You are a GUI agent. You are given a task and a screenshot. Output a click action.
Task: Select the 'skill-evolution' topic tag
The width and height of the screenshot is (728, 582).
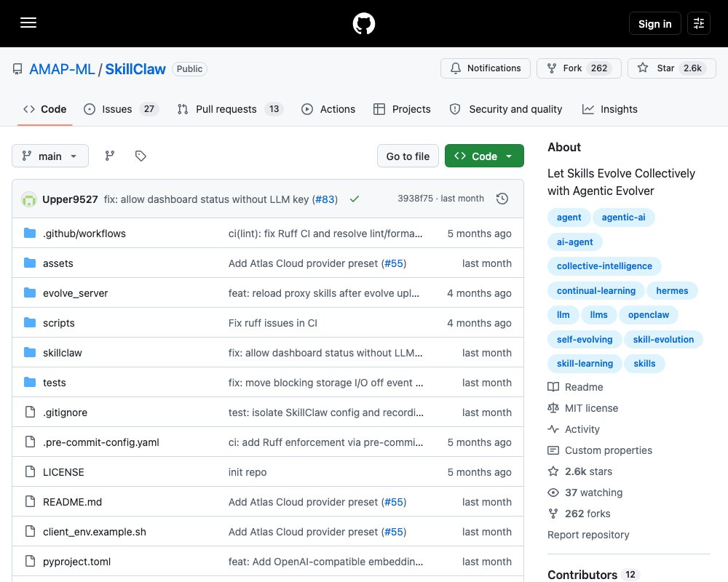pyautogui.click(x=663, y=339)
